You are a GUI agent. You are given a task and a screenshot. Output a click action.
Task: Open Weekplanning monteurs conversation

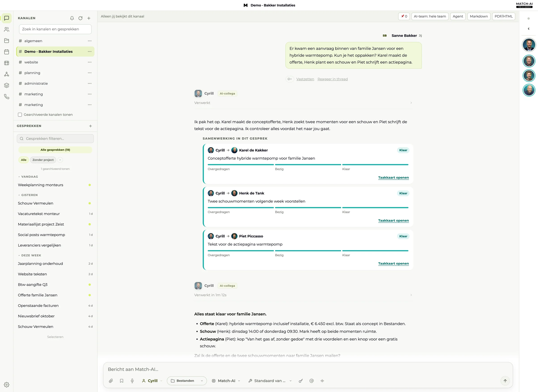click(55, 185)
